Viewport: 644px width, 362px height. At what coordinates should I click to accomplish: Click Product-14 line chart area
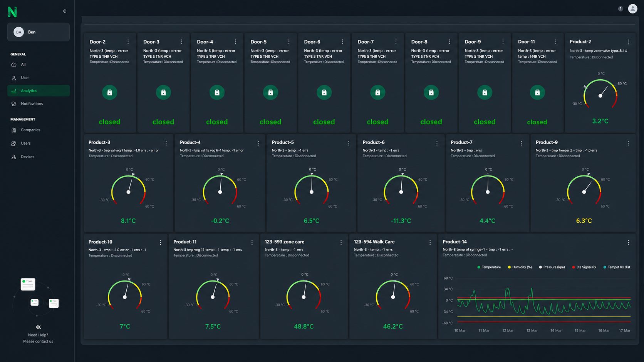point(543,300)
